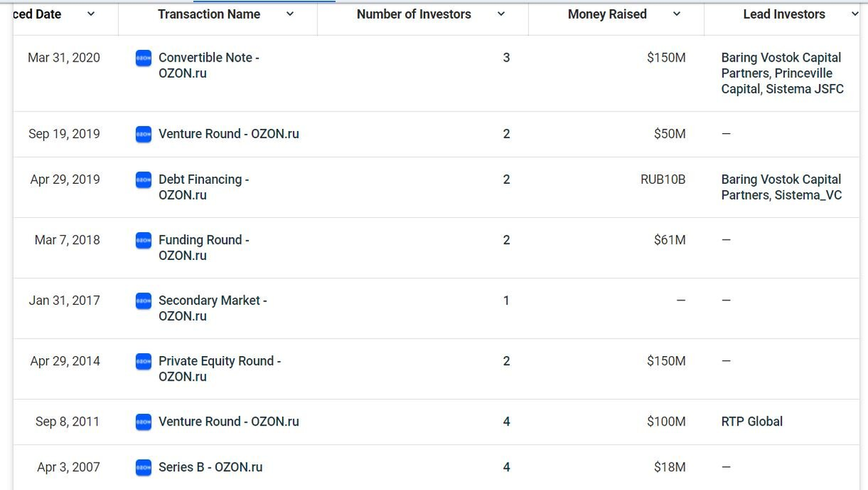
Task: Click the $100M money raised value
Action: (667, 421)
